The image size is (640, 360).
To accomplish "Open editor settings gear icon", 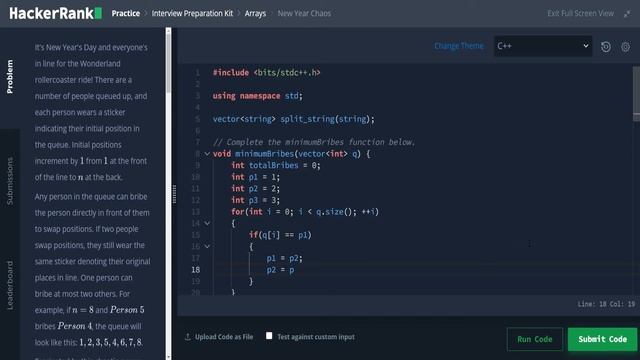I will click(x=625, y=47).
